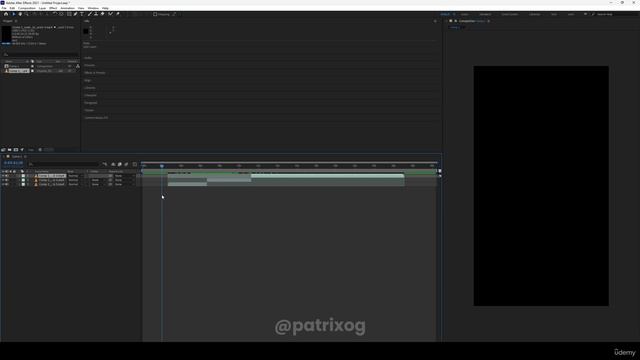Screen dimensions: 640x360
Task: Click the trash icon in Project panel
Action: click(40, 150)
